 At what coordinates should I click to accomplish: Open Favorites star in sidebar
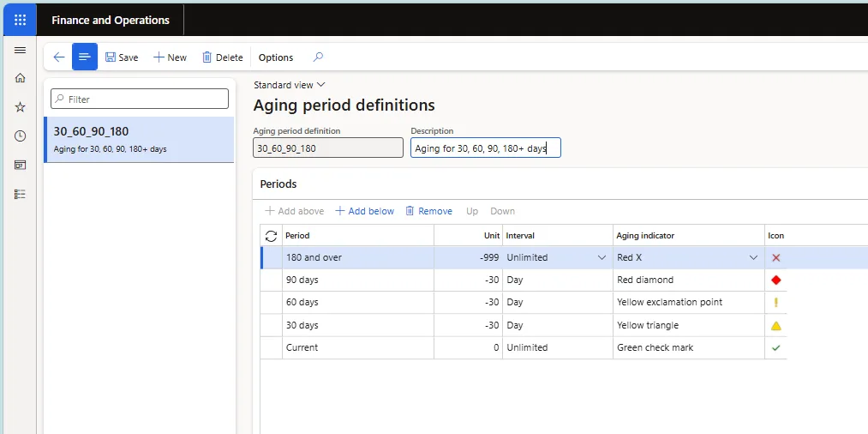(x=20, y=107)
